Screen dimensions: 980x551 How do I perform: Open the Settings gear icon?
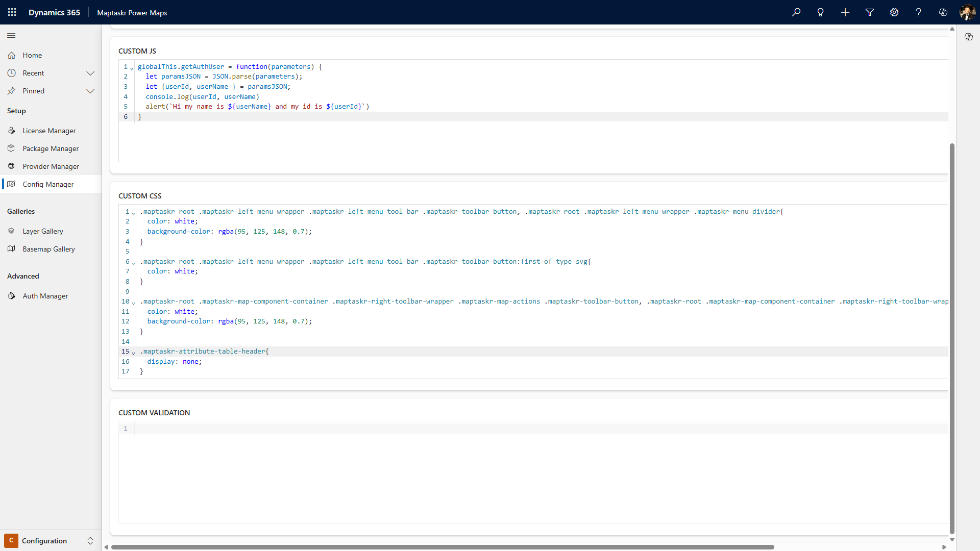[894, 12]
